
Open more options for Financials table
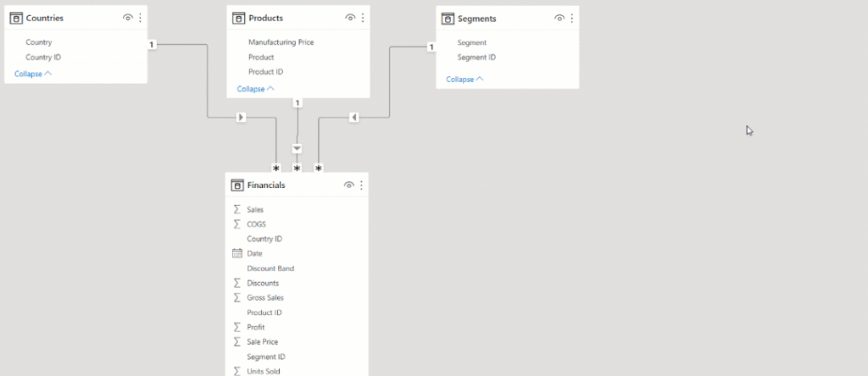362,185
